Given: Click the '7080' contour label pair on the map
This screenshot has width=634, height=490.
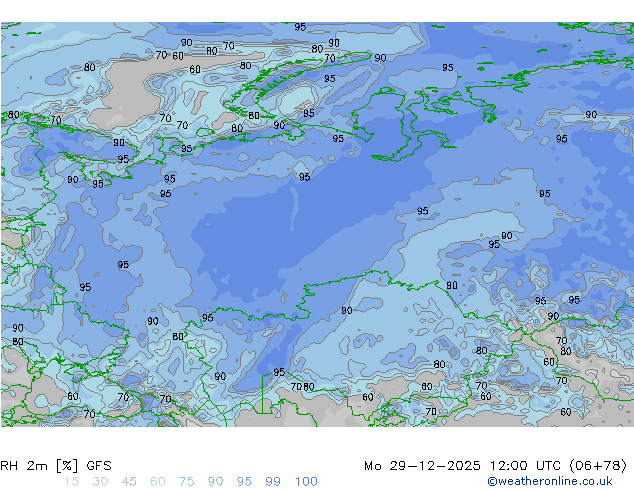Looking at the screenshot, I should pos(302,387).
